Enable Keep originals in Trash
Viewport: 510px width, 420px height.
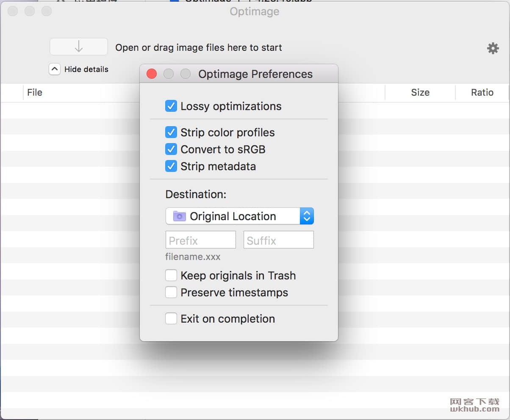[x=171, y=276]
